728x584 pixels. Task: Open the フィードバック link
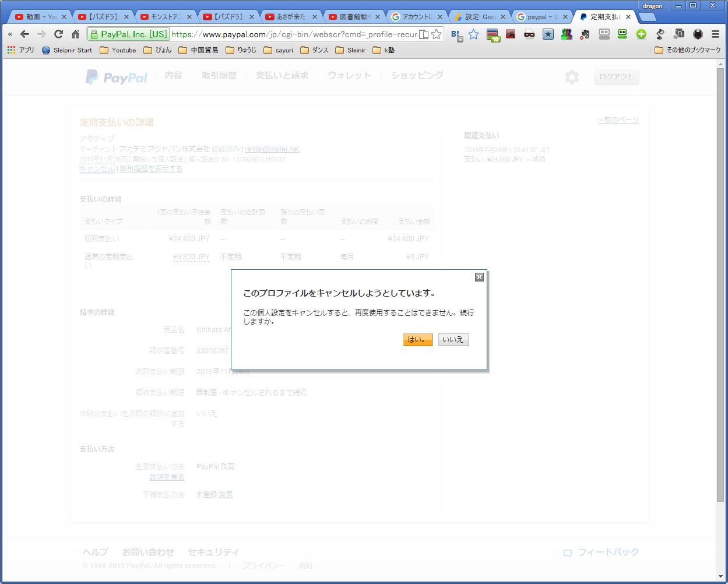click(601, 552)
